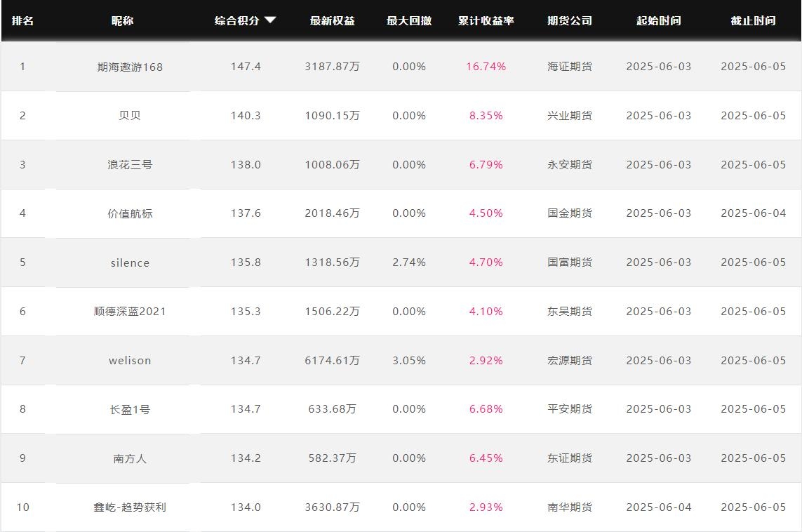
Task: Click the score 138.0
Action: pos(246,165)
